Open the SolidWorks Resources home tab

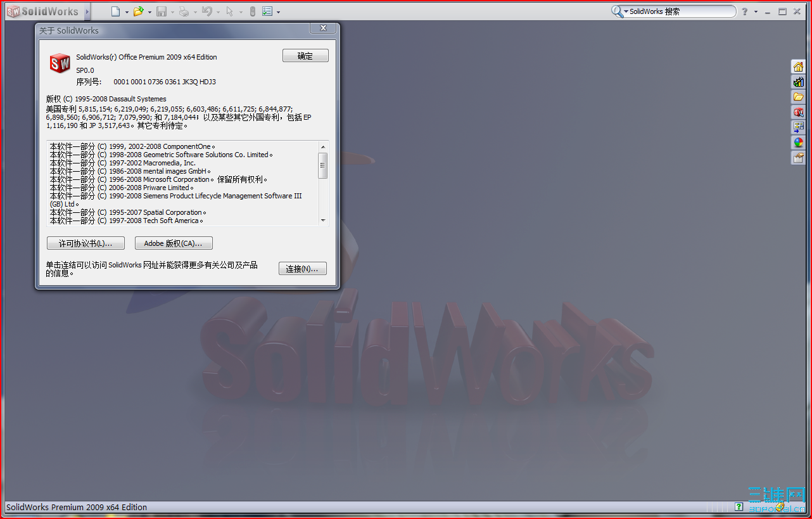[x=798, y=67]
